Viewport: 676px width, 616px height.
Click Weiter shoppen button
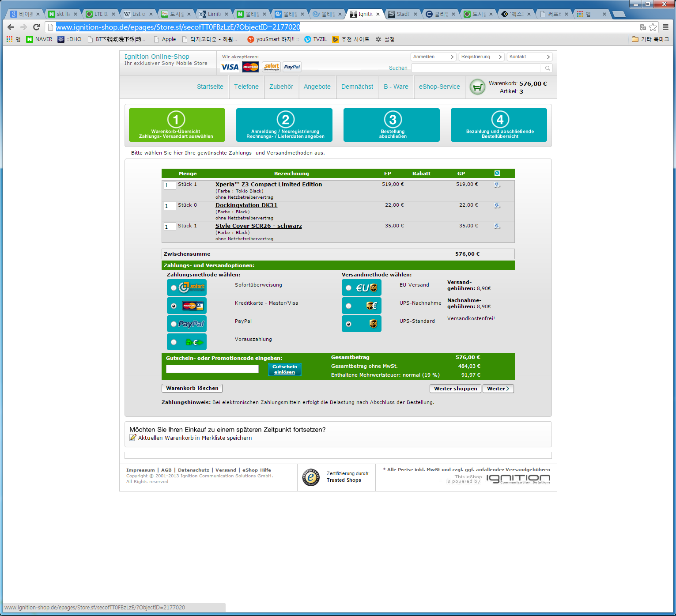point(455,389)
